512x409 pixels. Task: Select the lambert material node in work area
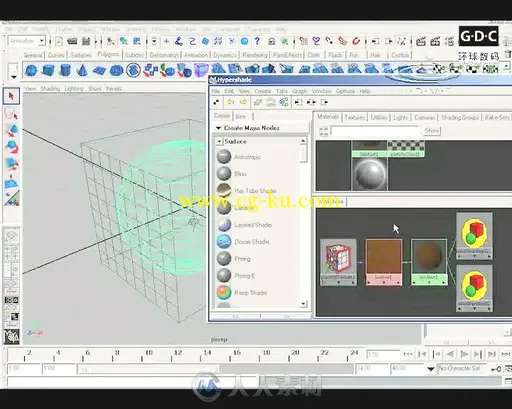pyautogui.click(x=429, y=262)
